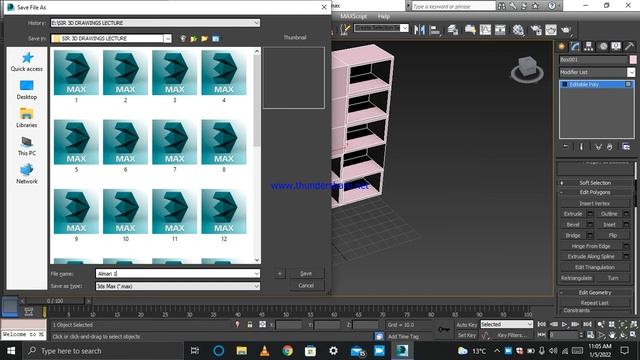640x360 pixels.
Task: Click the Selection Lock padlock icon
Action: click(249, 324)
